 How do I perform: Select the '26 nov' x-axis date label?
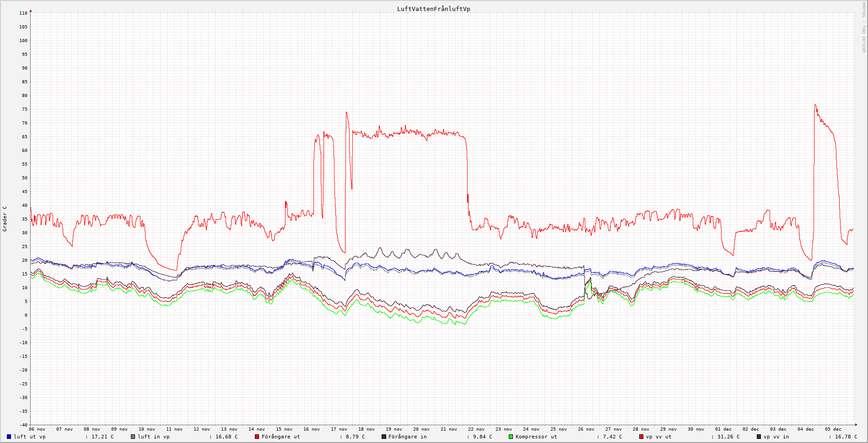point(586,429)
